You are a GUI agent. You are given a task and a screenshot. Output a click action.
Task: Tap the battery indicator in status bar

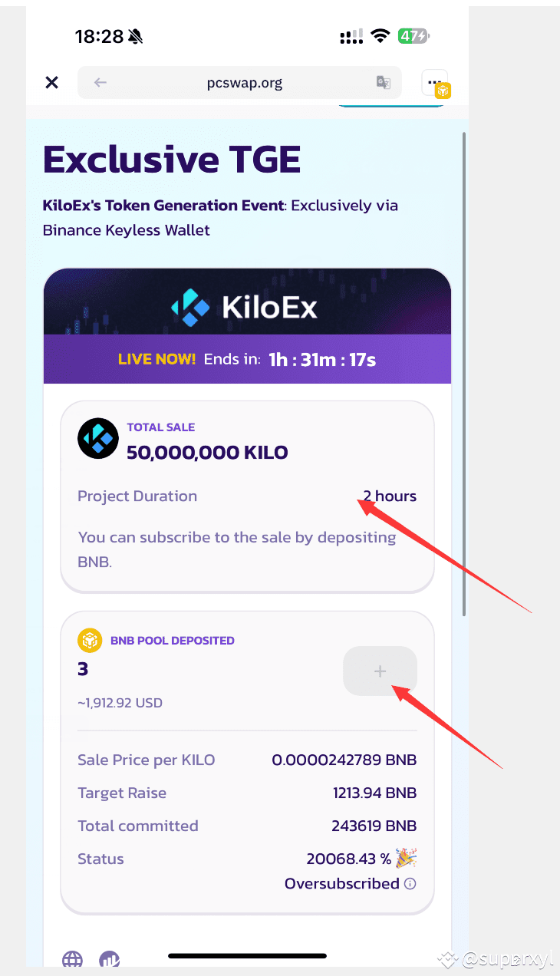(x=414, y=35)
